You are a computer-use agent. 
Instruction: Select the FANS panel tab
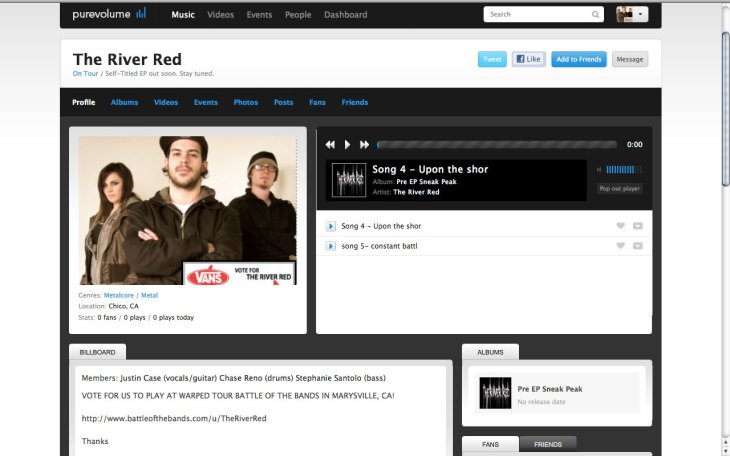(x=490, y=444)
